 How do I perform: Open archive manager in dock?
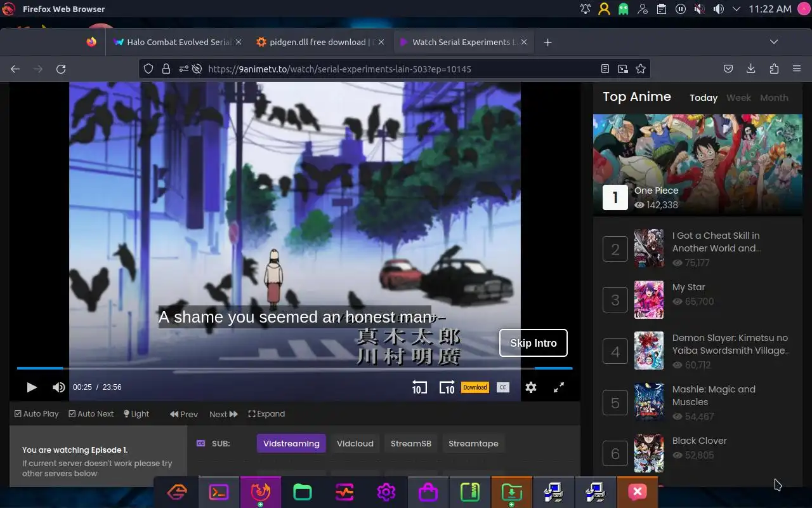470,492
